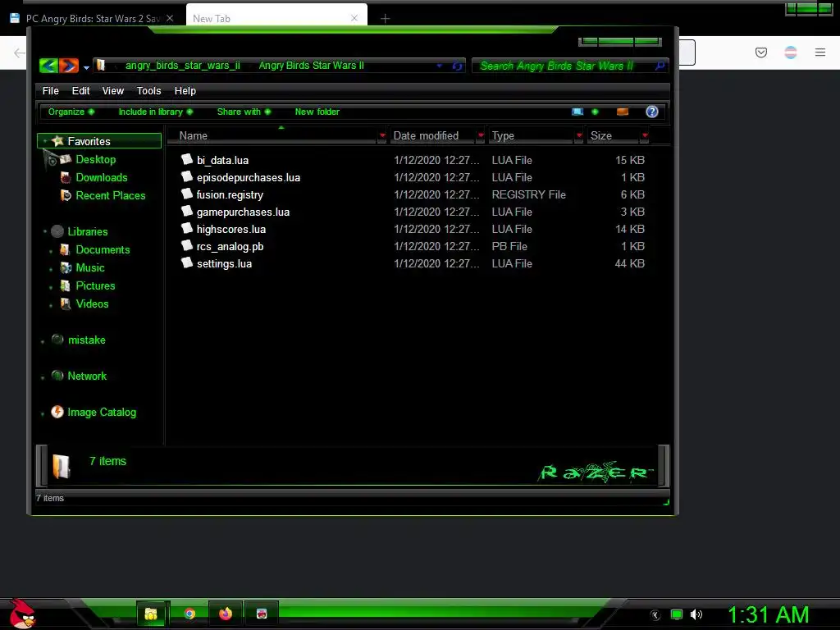Open Chrome from taskbar
Viewport: 840px width, 630px height.
tap(189, 614)
